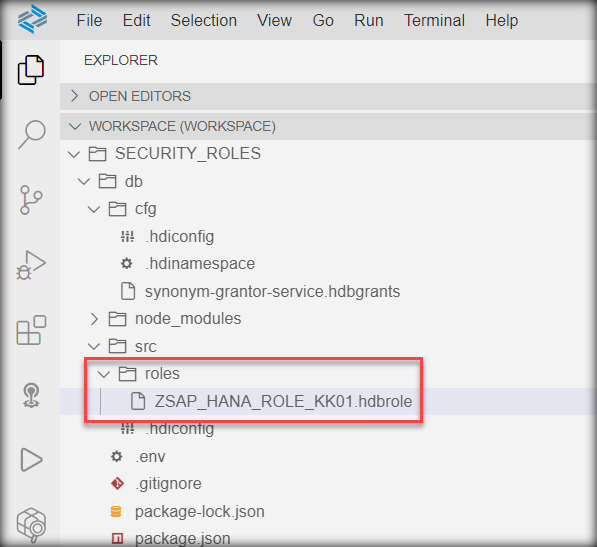Open synonym-grantor-service.hdbgrants file

pyautogui.click(x=272, y=292)
